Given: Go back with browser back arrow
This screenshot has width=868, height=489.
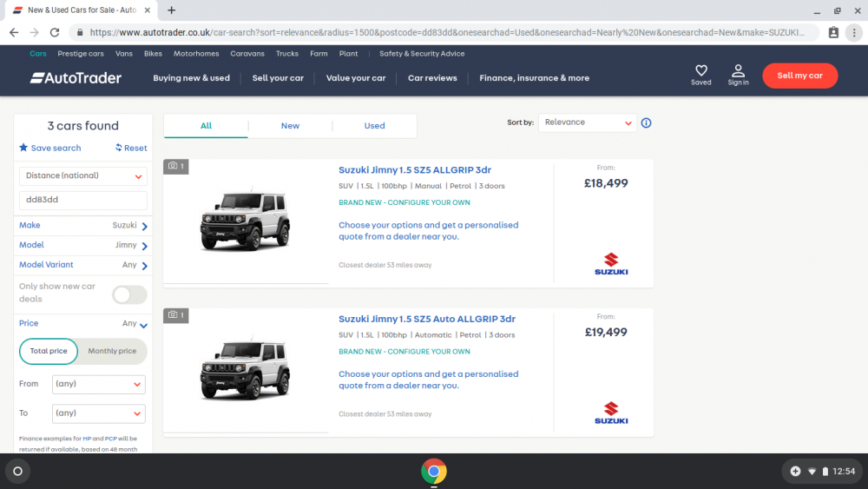Looking at the screenshot, I should tap(14, 33).
